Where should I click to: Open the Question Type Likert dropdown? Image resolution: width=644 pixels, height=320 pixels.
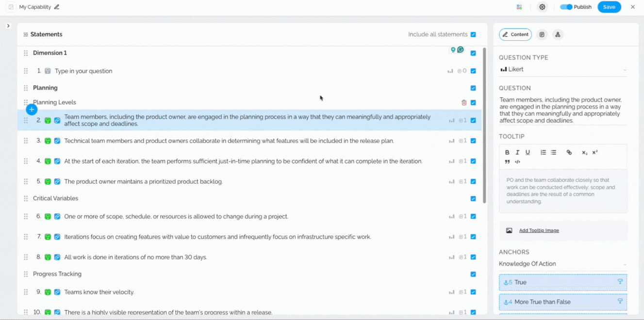tap(563, 70)
